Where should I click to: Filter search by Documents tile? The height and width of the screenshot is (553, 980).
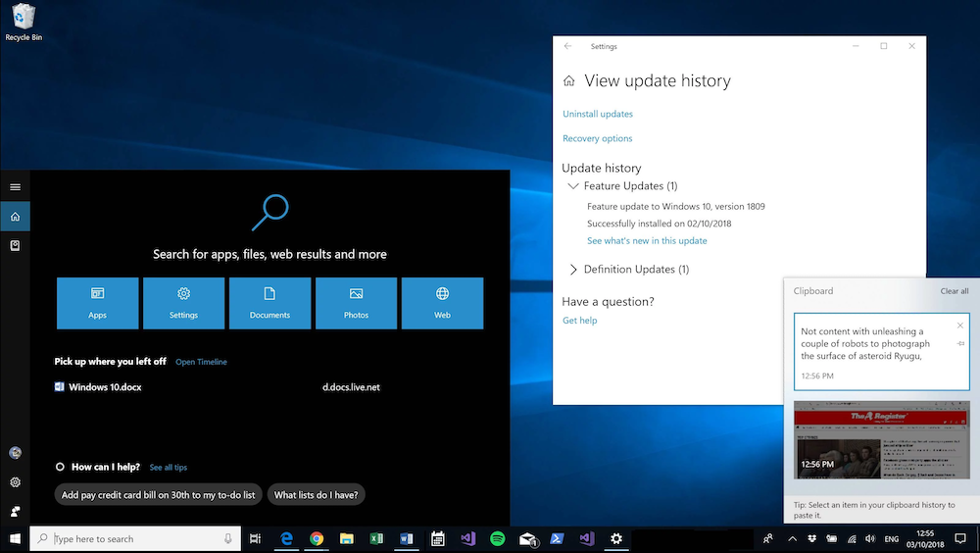click(270, 303)
